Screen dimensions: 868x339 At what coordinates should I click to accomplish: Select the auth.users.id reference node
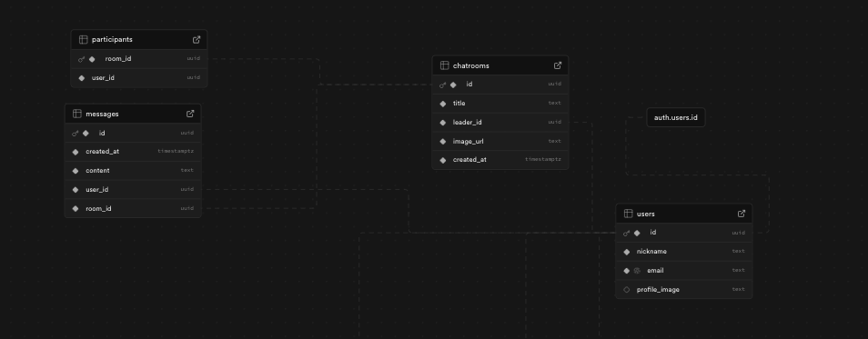pyautogui.click(x=676, y=118)
